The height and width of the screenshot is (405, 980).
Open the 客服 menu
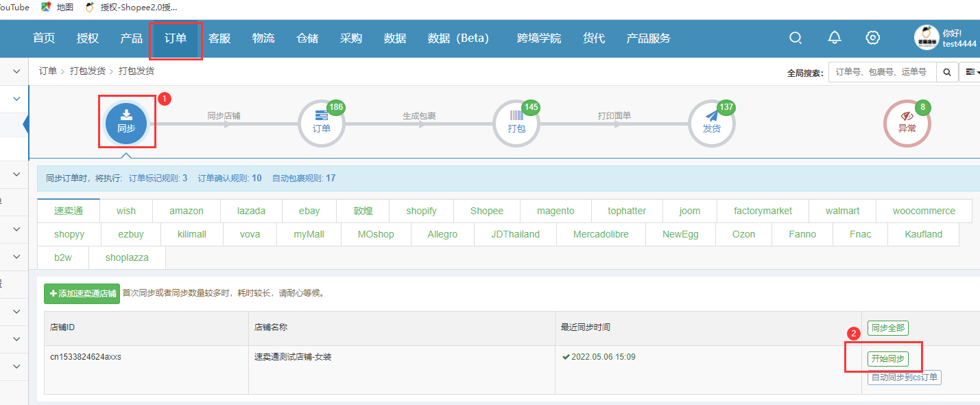point(219,38)
